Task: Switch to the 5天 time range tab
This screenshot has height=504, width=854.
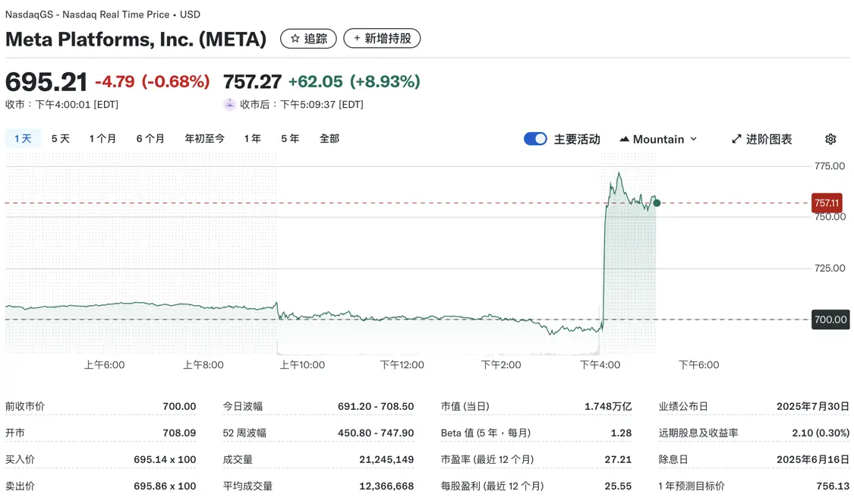Action: pos(60,138)
